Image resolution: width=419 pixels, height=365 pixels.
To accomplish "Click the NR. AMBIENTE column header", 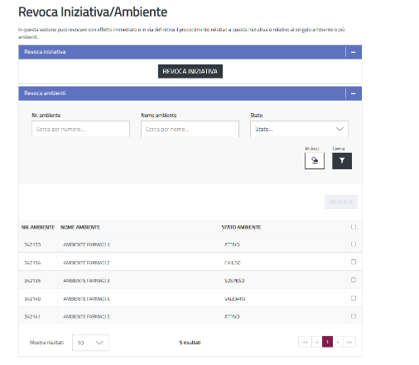I will pos(38,227).
